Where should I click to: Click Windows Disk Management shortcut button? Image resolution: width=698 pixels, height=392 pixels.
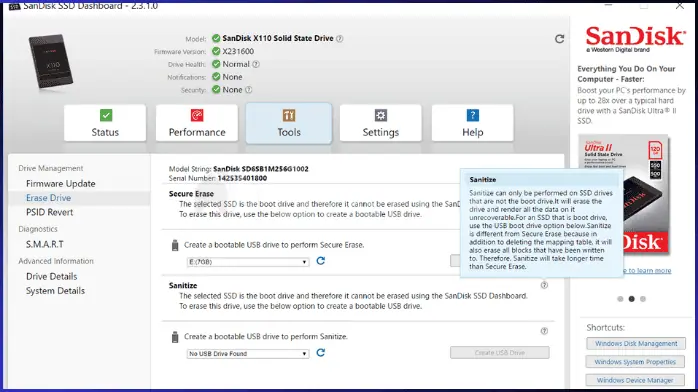636,344
